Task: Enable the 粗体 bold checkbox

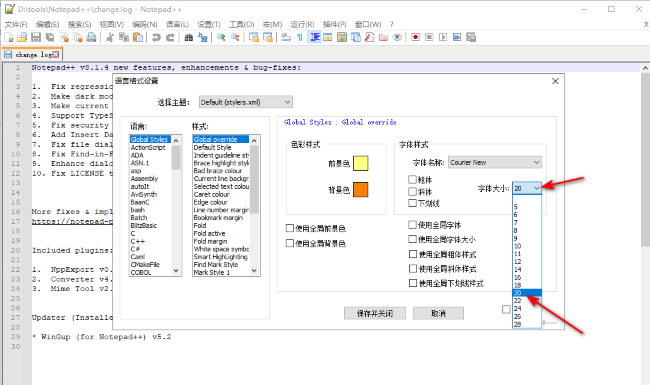Action: [412, 179]
